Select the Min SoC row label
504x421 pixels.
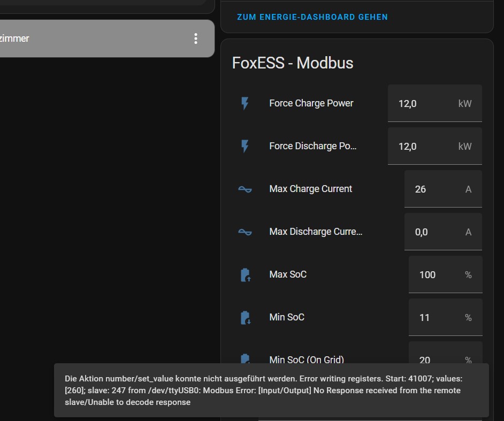point(287,317)
